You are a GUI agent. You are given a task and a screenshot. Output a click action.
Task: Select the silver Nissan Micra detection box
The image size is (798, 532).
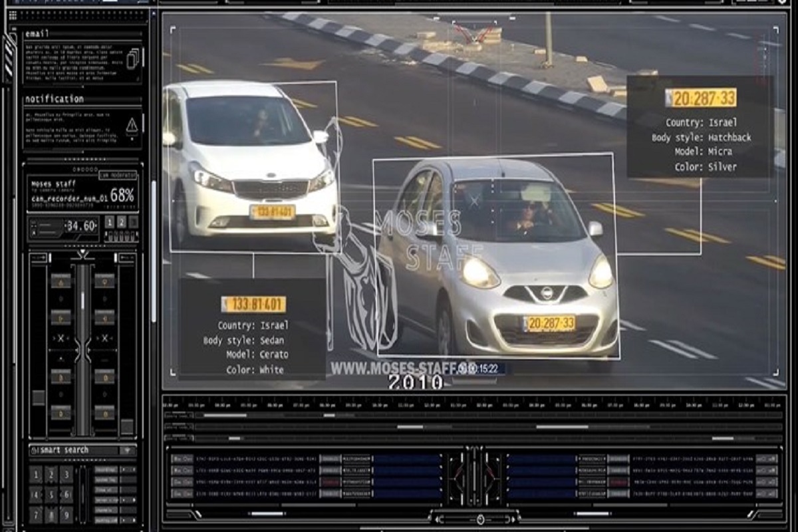(x=495, y=255)
